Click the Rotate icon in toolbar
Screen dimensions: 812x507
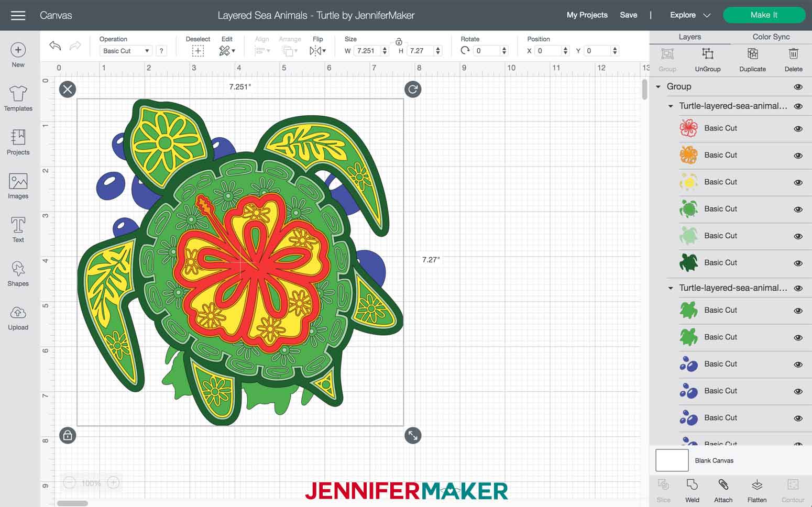coord(465,50)
